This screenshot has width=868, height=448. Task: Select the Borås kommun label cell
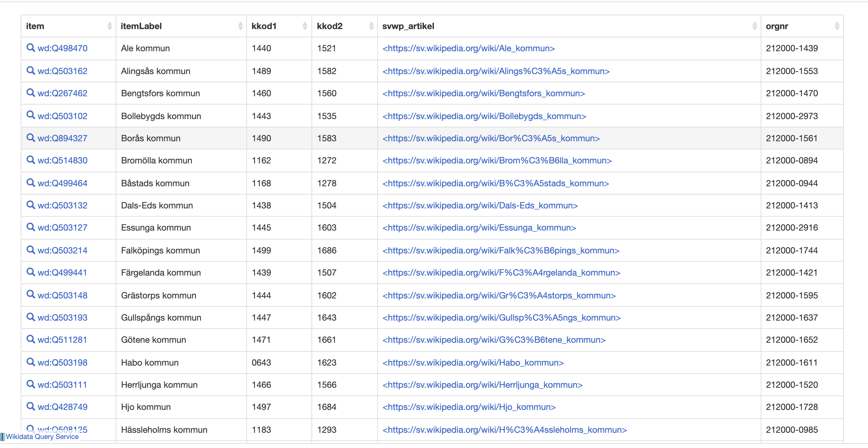tap(151, 138)
